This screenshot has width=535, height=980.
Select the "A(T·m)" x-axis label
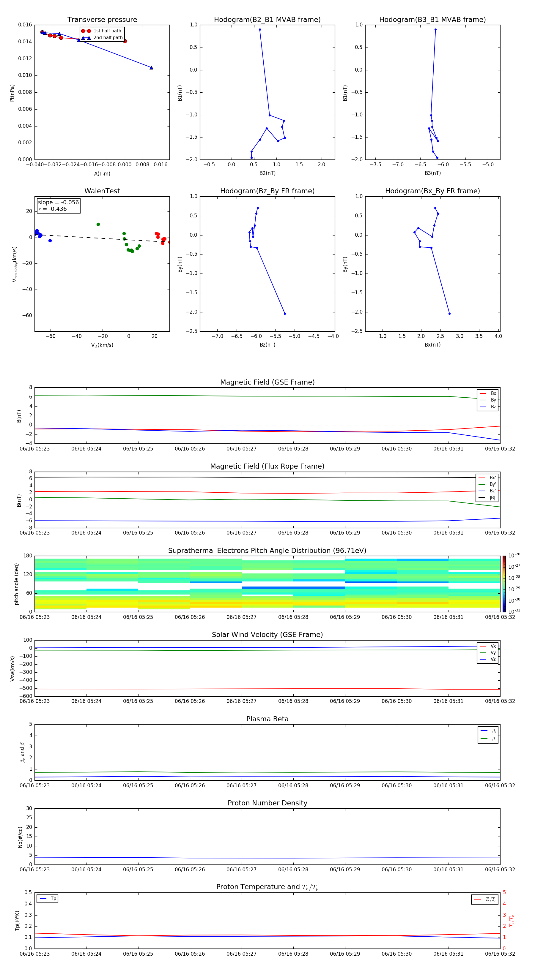(102, 174)
